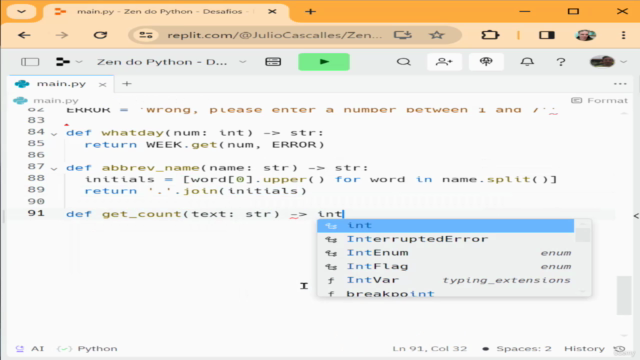Choose IntFlag from autocomplete list

(445, 267)
